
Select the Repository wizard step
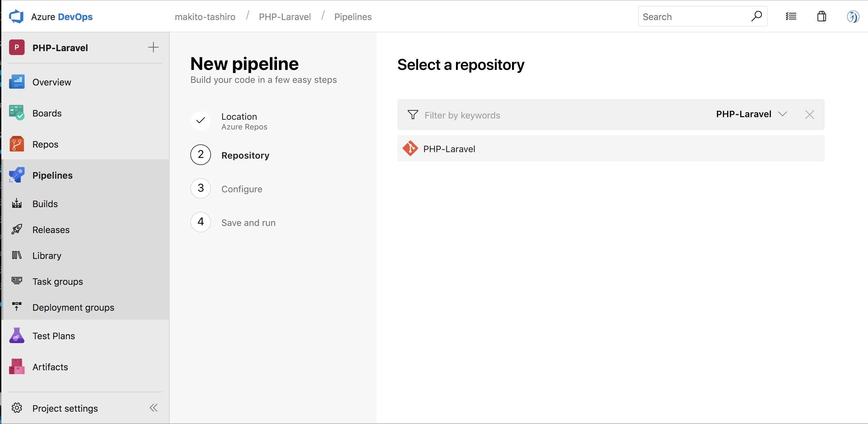(x=245, y=155)
